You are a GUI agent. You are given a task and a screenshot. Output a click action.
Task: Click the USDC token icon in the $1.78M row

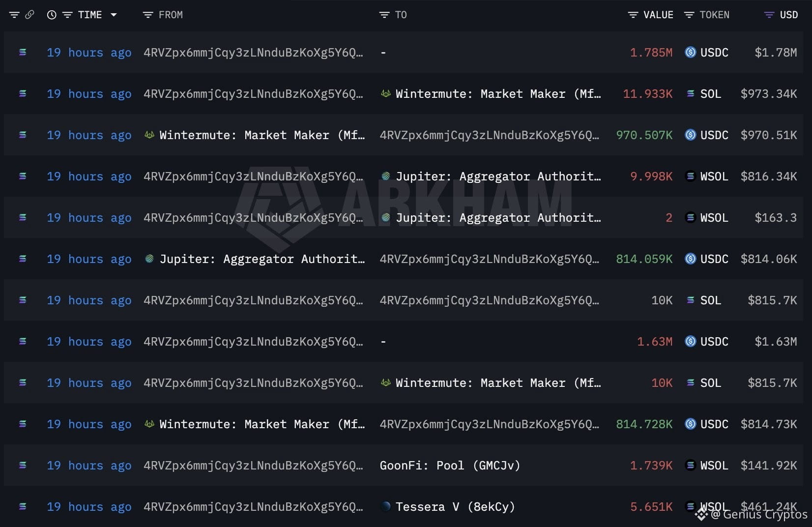coord(691,52)
